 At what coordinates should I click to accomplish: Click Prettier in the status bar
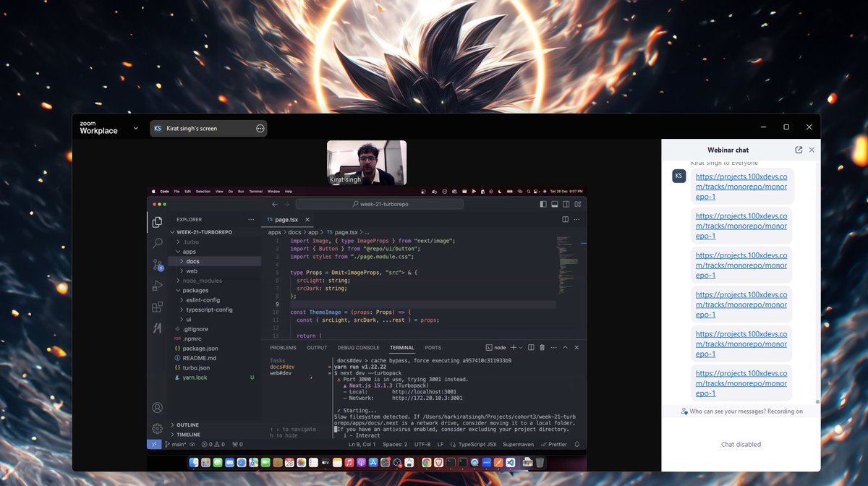pos(555,444)
